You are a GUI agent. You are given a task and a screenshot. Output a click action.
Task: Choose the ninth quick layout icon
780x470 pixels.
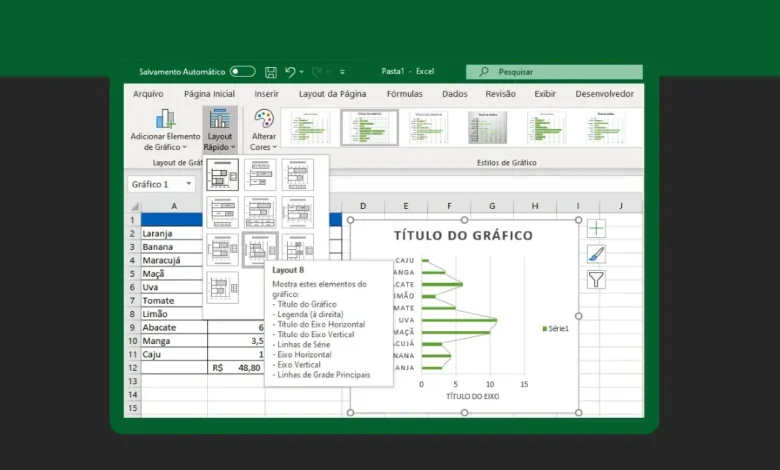point(297,247)
